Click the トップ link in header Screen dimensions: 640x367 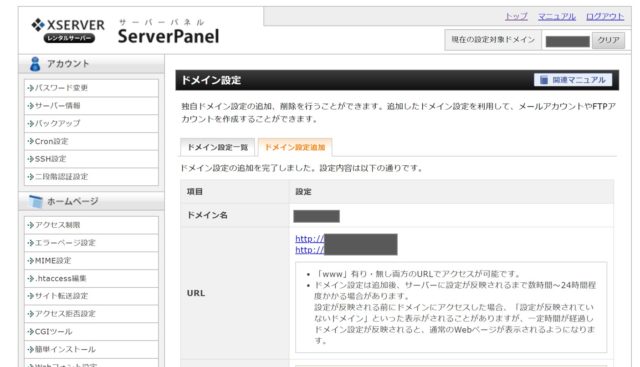click(516, 16)
